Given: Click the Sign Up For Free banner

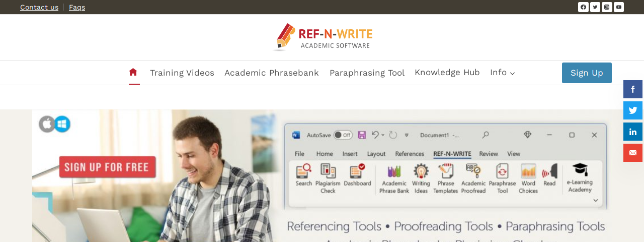Looking at the screenshot, I should (107, 167).
